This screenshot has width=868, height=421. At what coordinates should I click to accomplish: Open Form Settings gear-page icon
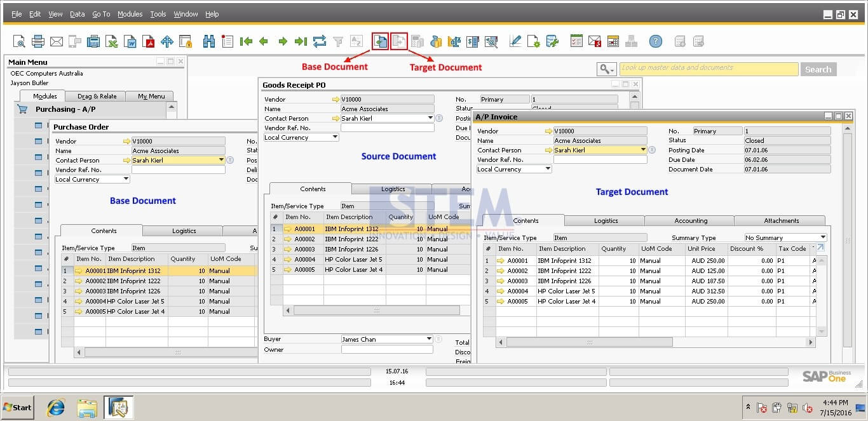click(534, 41)
